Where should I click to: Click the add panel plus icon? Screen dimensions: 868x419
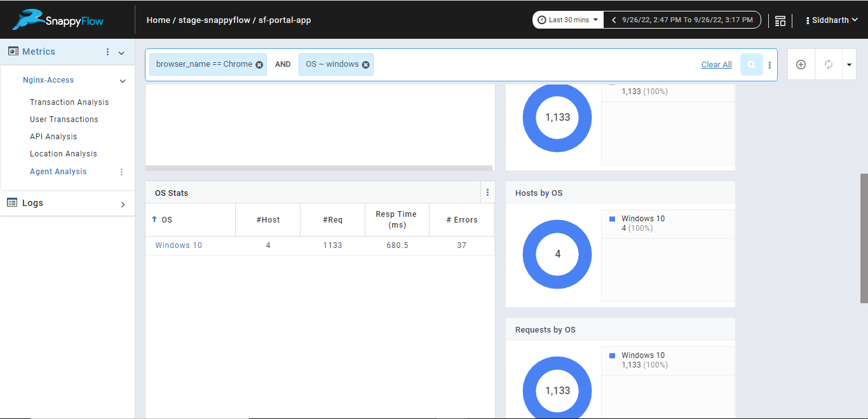pos(801,65)
